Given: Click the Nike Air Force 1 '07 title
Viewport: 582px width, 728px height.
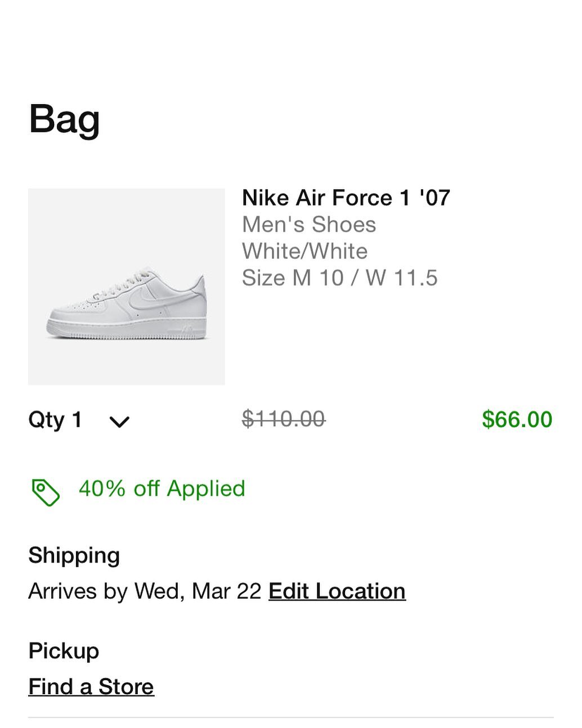Looking at the screenshot, I should (x=346, y=198).
